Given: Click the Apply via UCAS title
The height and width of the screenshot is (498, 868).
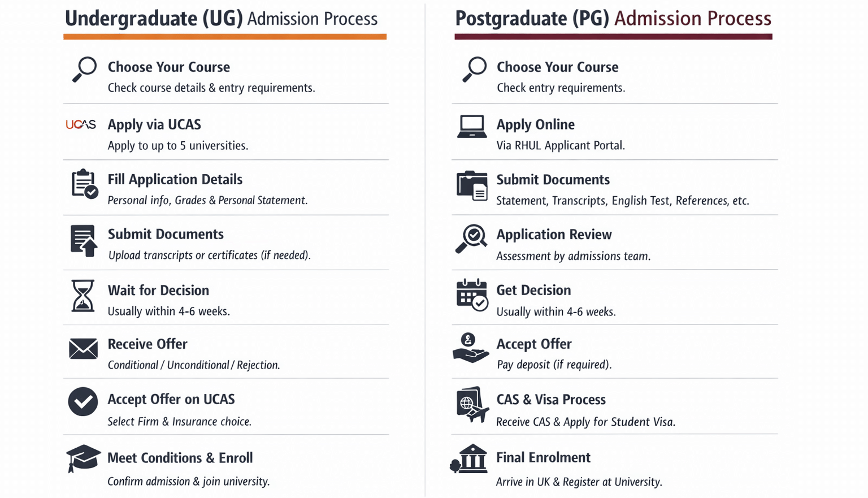Looking at the screenshot, I should 154,124.
